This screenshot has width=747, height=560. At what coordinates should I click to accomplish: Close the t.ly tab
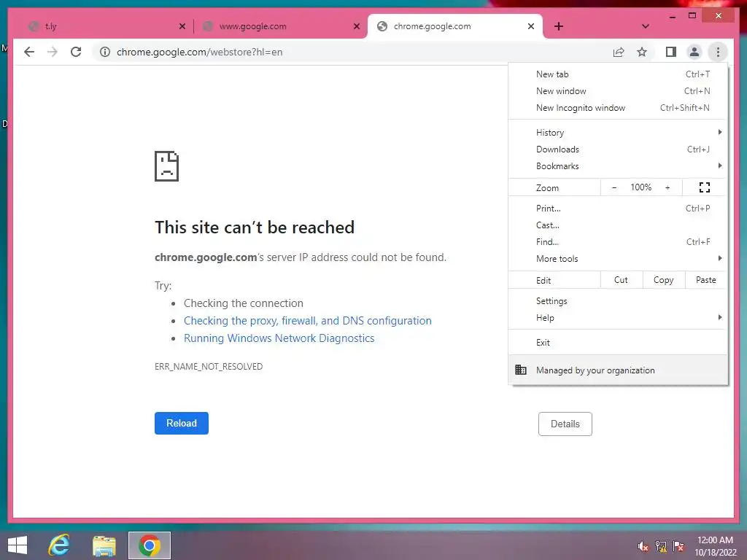(x=182, y=26)
